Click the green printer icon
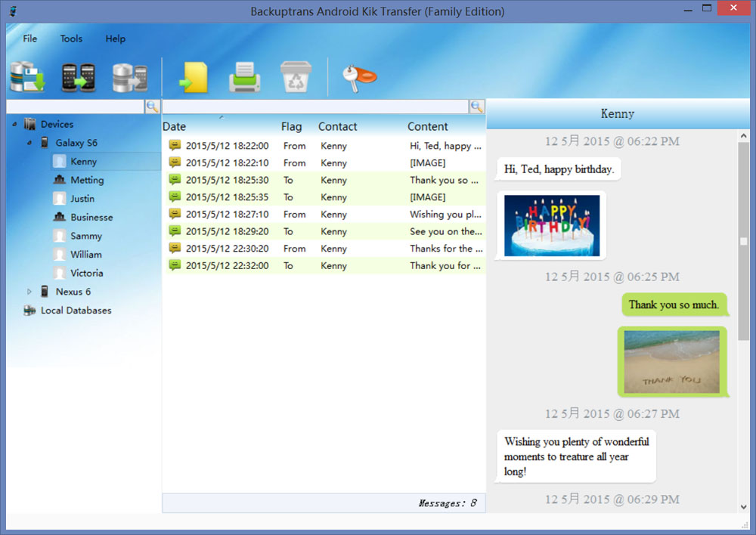Screen dimensions: 756x535 [245, 77]
